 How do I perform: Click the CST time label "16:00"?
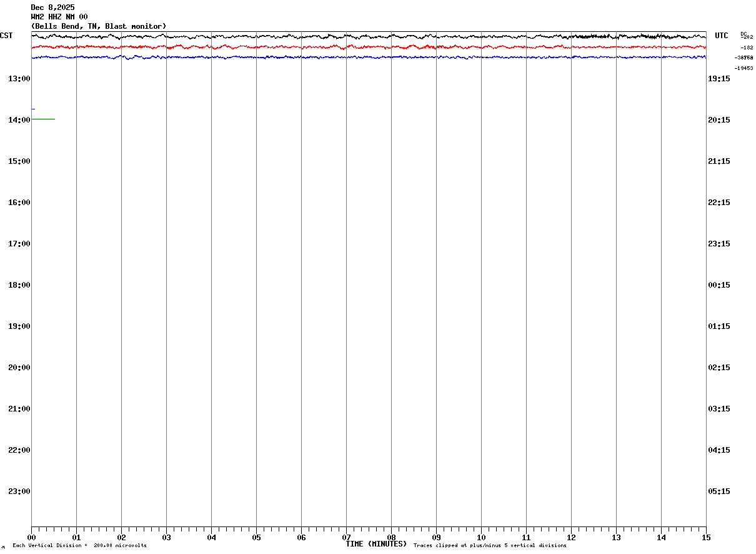19,202
